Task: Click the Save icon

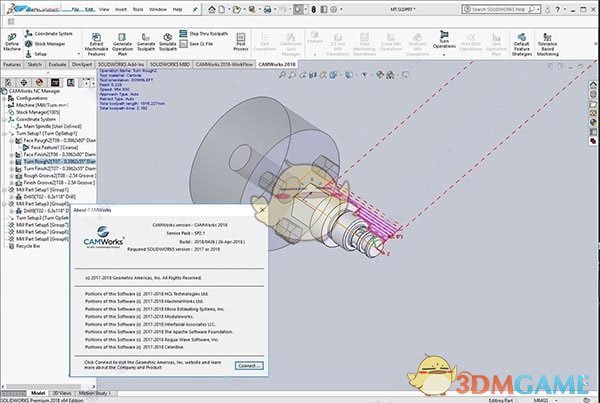Action: tap(252, 9)
